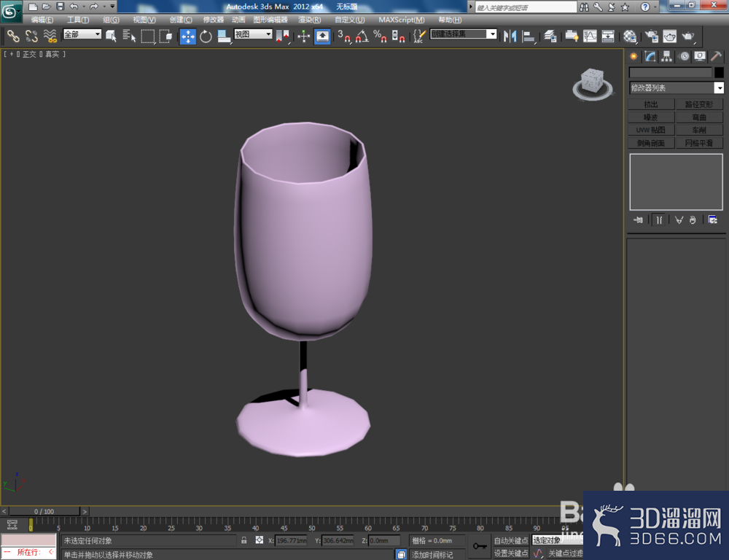
Task: Select the Select and Link chain tool
Action: (x=13, y=36)
